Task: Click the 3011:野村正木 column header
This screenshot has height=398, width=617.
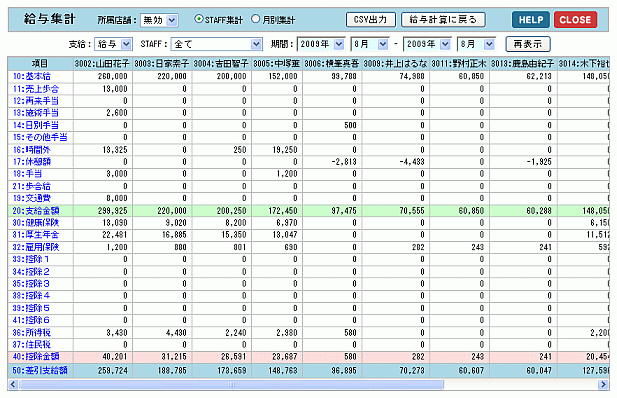Action: coord(459,63)
